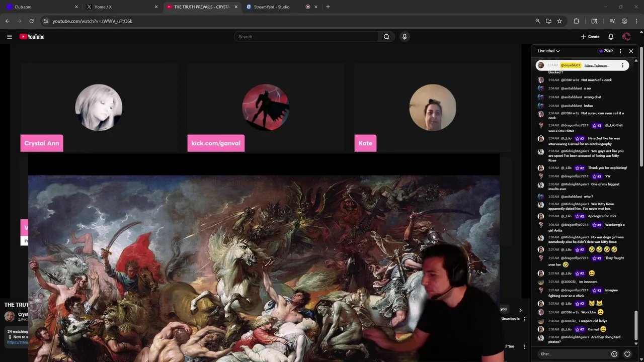Click 'Apologize for it lol' message
This screenshot has height=362, width=644.
tap(602, 216)
